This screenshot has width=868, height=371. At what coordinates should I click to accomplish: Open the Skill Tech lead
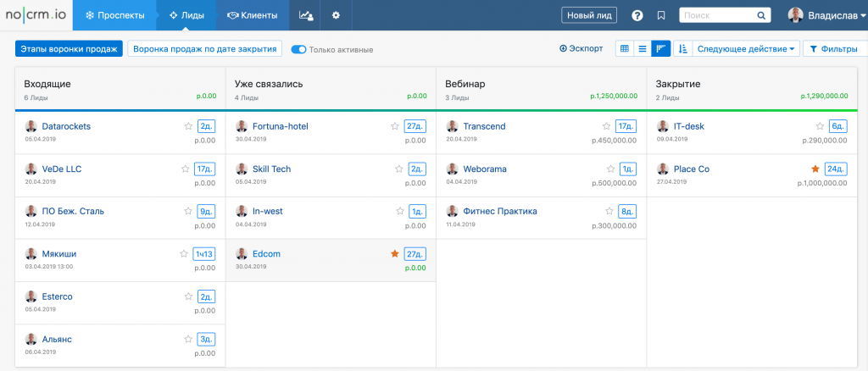pos(271,169)
